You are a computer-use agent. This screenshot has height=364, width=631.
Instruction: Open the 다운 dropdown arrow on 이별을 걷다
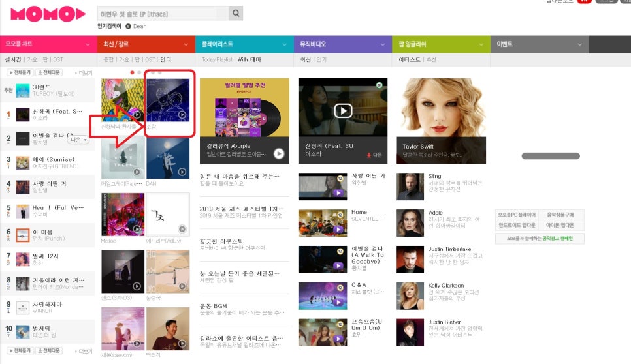[x=86, y=140]
